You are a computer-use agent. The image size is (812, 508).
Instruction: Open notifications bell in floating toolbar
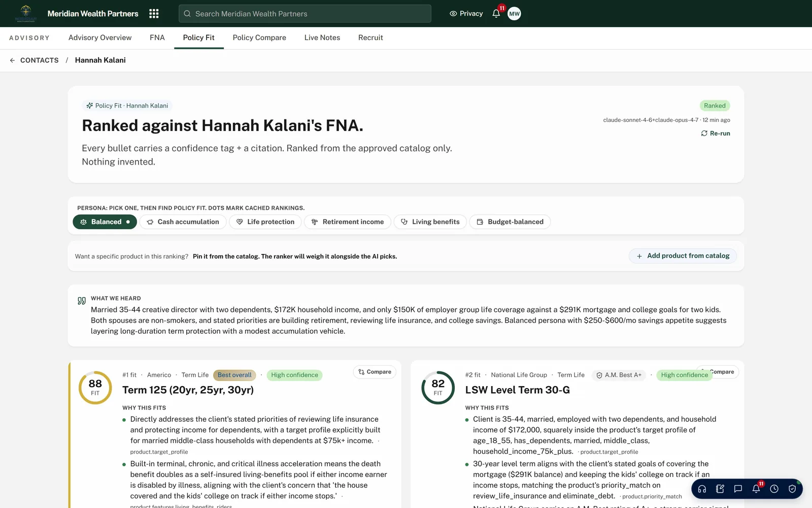[756, 489]
